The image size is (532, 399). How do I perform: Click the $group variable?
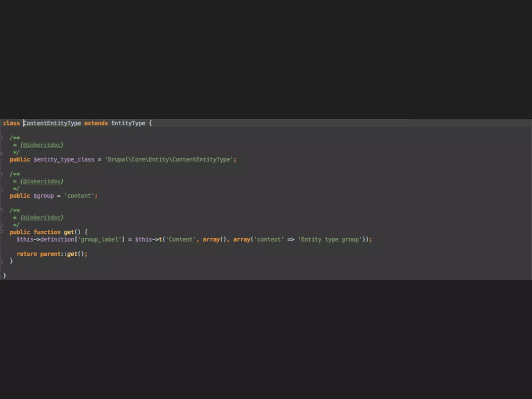point(43,196)
